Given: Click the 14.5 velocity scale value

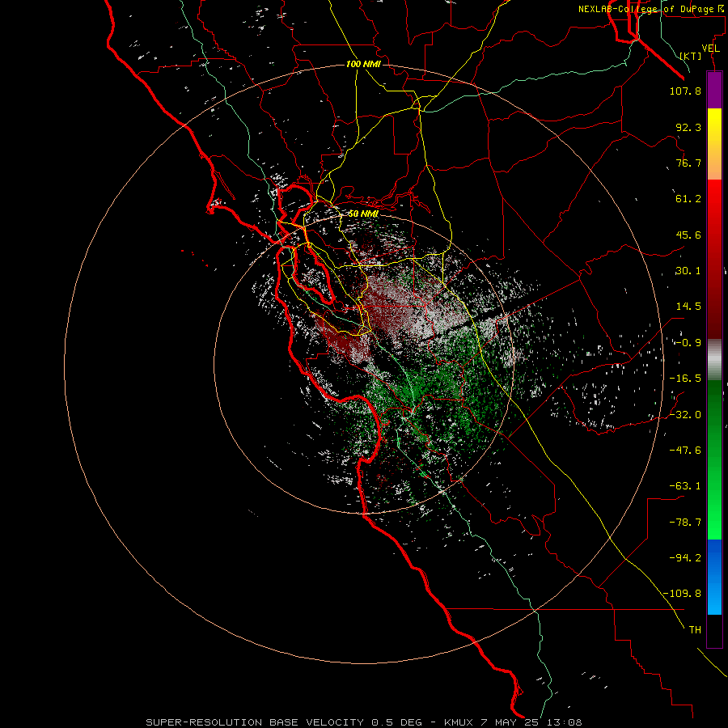Looking at the screenshot, I should [x=688, y=307].
